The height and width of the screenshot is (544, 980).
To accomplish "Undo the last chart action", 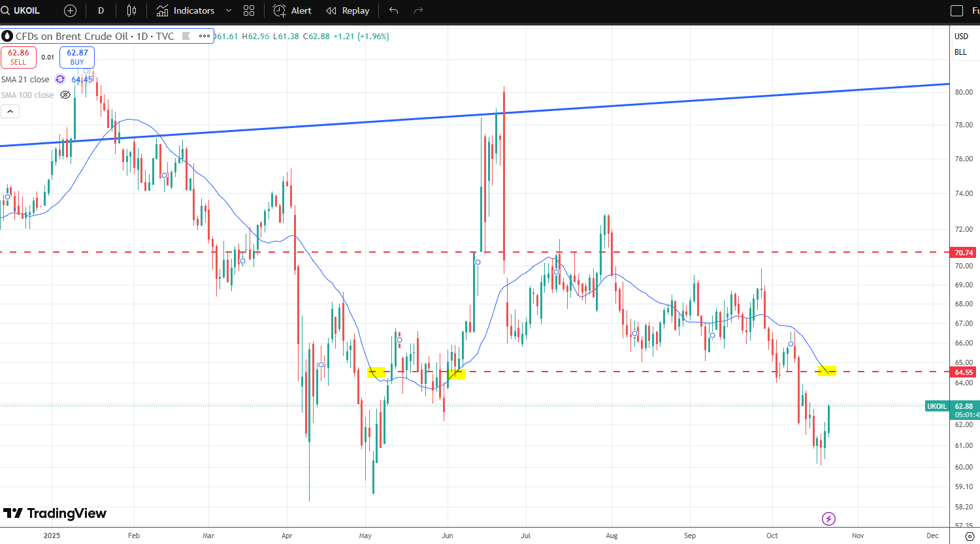I will (x=393, y=10).
